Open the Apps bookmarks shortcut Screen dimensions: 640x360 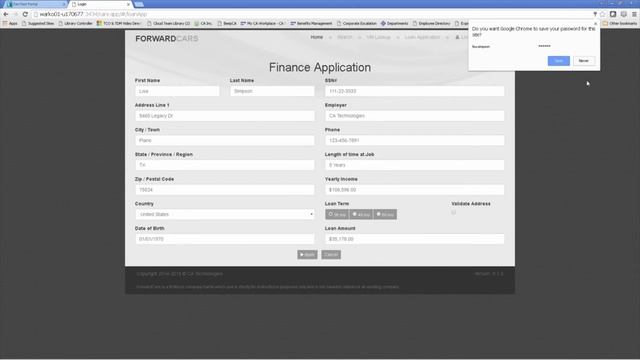[10, 23]
